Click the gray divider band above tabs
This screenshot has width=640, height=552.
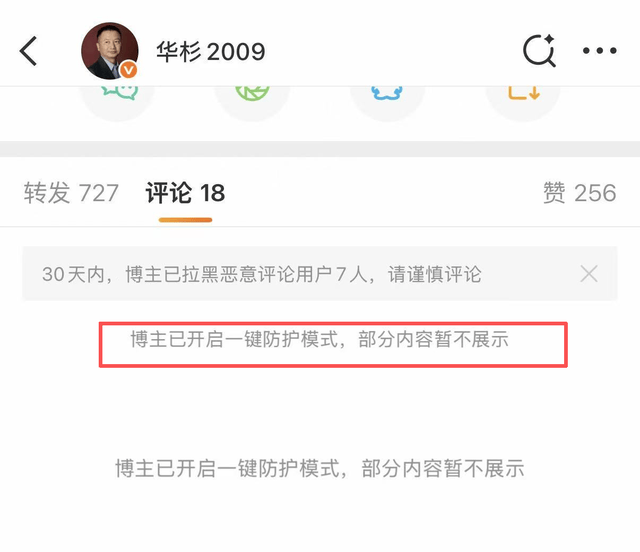click(x=320, y=149)
